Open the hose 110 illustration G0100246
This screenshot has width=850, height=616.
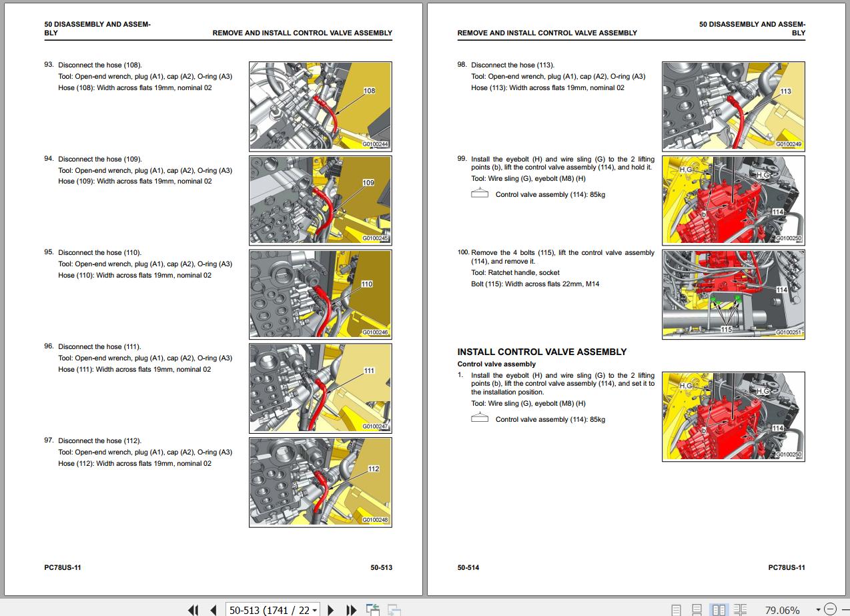(x=320, y=294)
